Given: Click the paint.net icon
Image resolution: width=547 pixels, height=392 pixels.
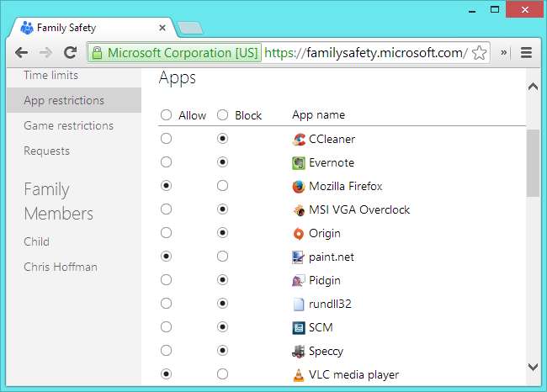Looking at the screenshot, I should tap(298, 257).
